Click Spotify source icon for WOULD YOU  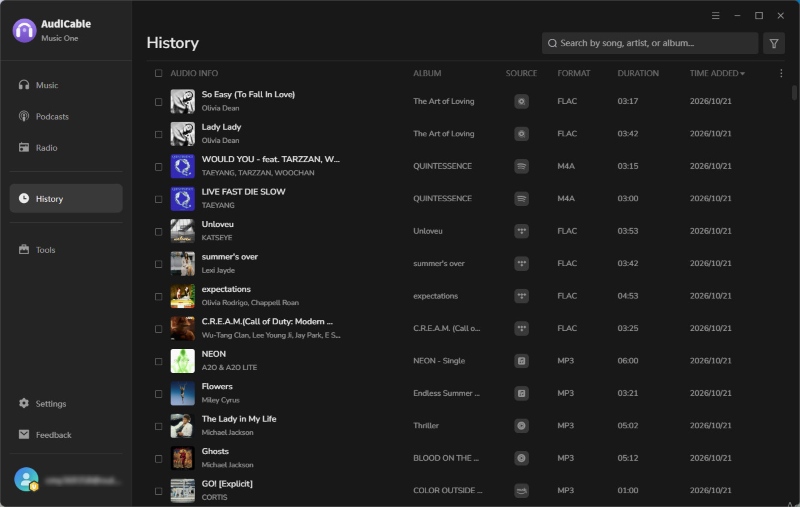point(521,166)
